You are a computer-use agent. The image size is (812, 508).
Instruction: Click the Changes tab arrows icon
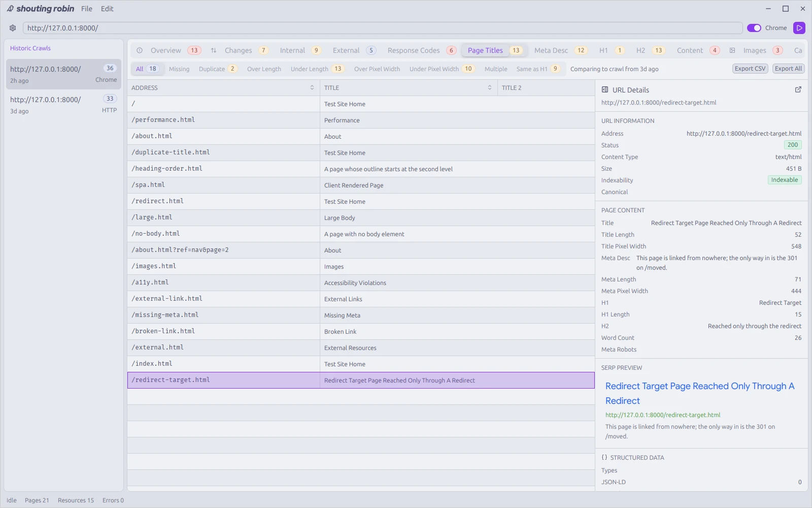coord(214,50)
